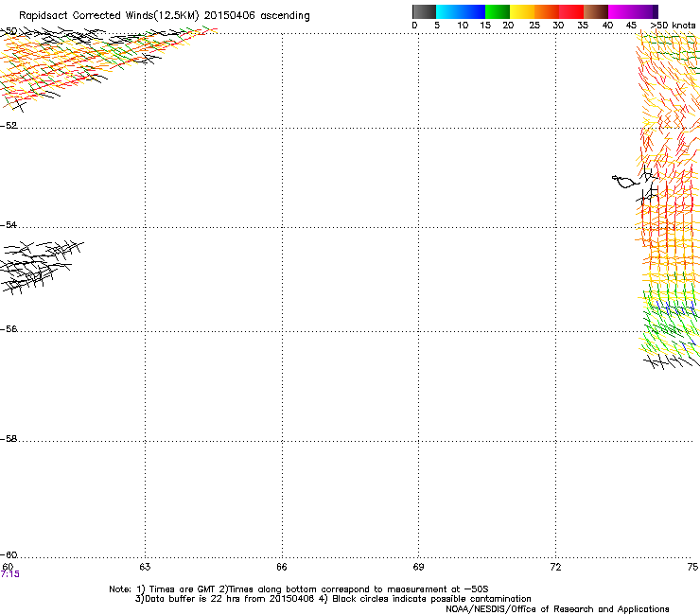
Task: Click the Rapidscat Corrected Winds title text
Action: (165, 15)
